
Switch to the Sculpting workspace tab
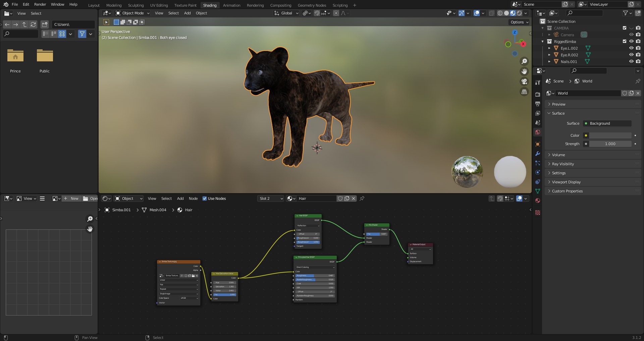[x=136, y=5]
